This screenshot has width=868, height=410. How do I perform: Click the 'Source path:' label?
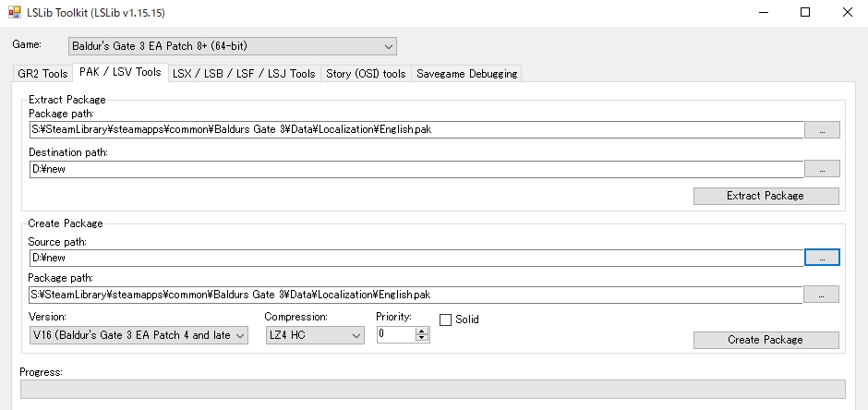pyautogui.click(x=57, y=242)
